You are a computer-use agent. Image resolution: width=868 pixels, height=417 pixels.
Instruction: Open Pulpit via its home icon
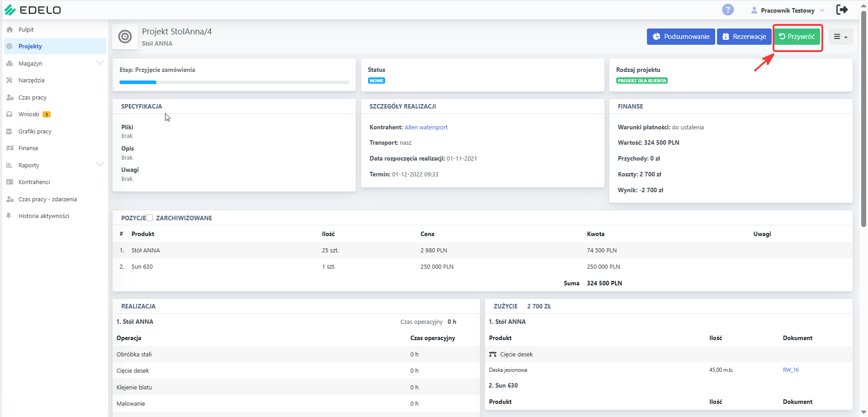[x=9, y=29]
